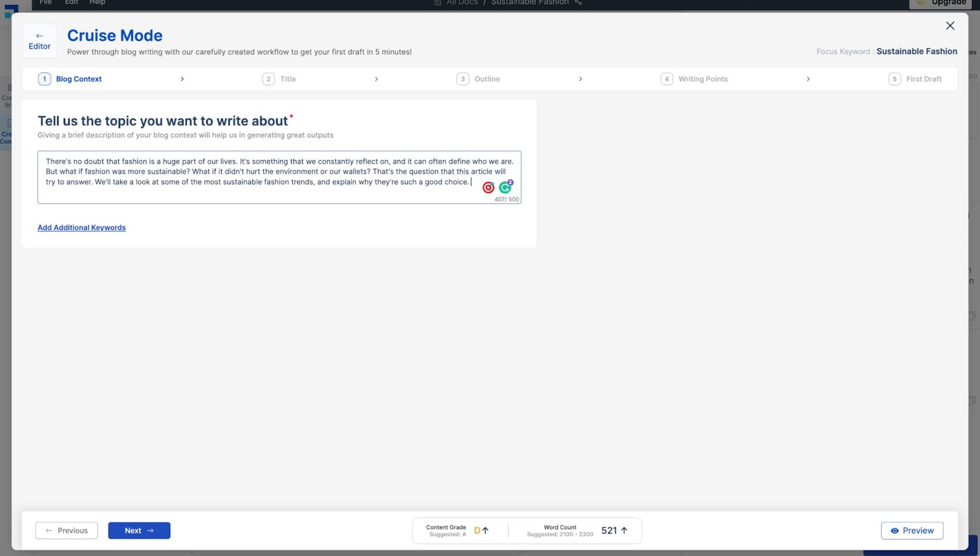Click the Content Grade up arrow
The image size is (980, 556).
point(486,531)
